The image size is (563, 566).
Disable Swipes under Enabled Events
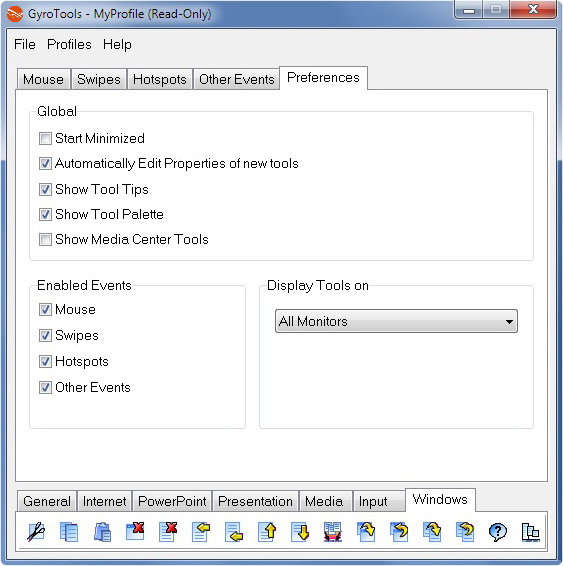(x=45, y=335)
